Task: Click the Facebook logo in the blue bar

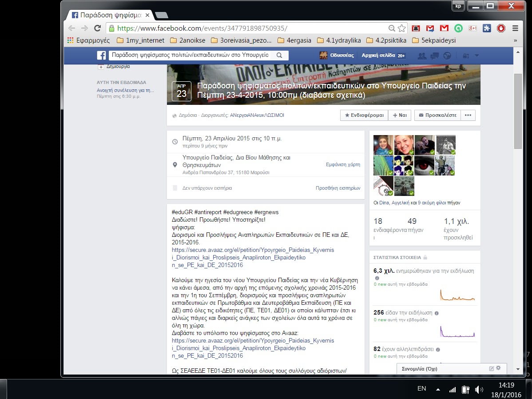Action: pos(101,56)
